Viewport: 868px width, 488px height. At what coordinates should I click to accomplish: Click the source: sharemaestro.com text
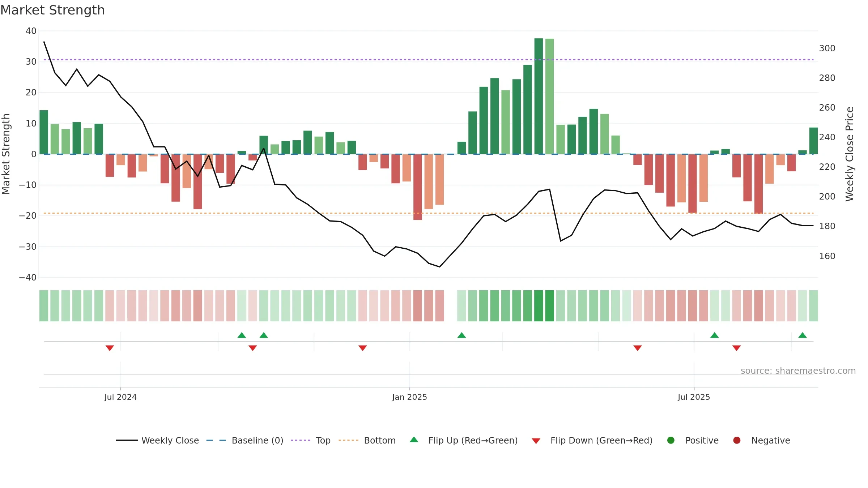798,371
